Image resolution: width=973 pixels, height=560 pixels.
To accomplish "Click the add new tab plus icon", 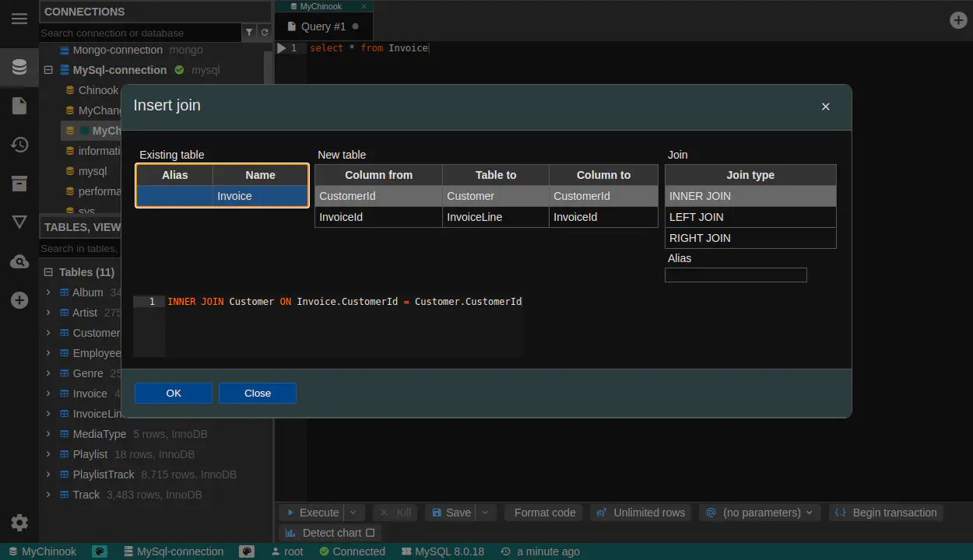I will [959, 20].
